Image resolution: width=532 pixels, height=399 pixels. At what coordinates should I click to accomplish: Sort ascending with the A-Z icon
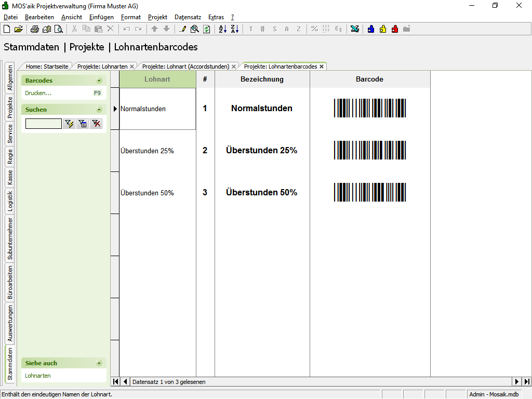[x=222, y=29]
